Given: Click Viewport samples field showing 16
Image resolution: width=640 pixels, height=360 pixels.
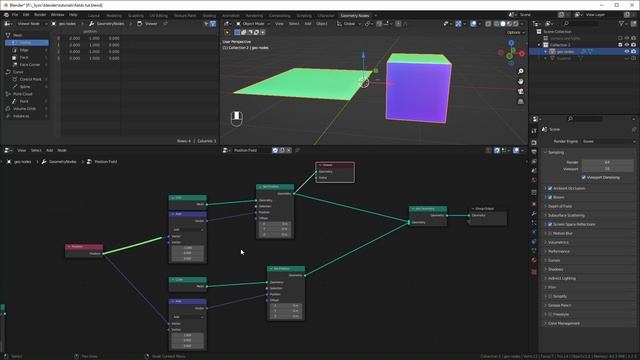Looking at the screenshot, I should 608,169.
